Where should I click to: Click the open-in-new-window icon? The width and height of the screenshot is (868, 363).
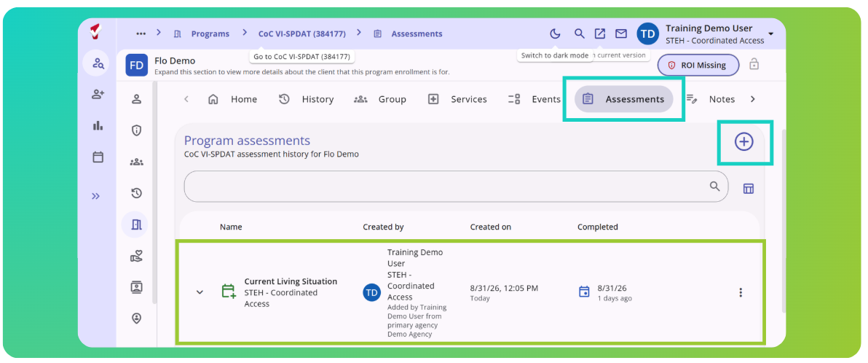(x=600, y=34)
